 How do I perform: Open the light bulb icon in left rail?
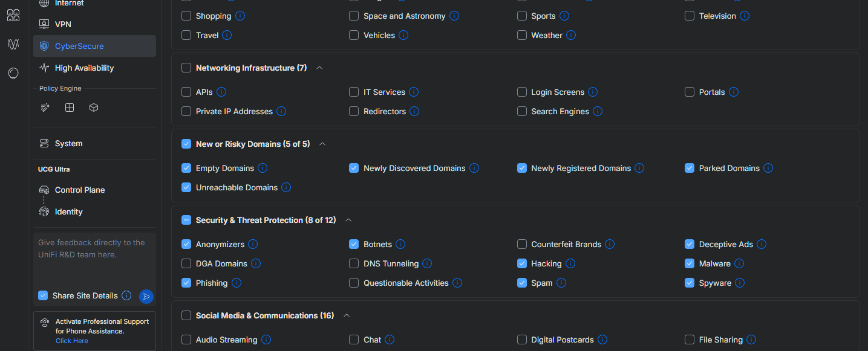coord(13,74)
